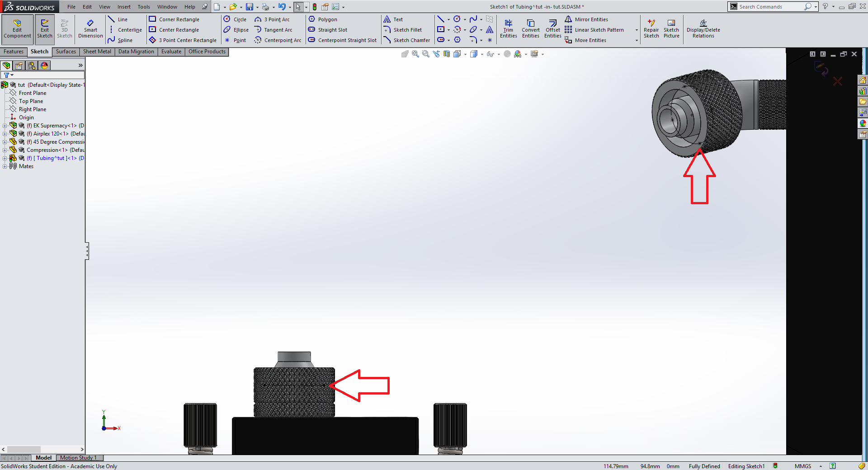Click the Save toolbar icon

point(249,7)
